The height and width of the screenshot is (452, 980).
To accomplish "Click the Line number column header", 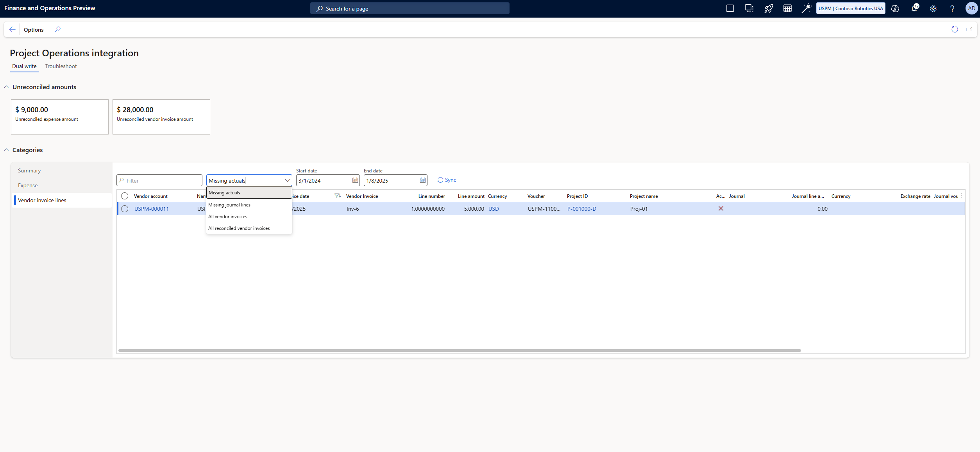I will pyautogui.click(x=431, y=196).
